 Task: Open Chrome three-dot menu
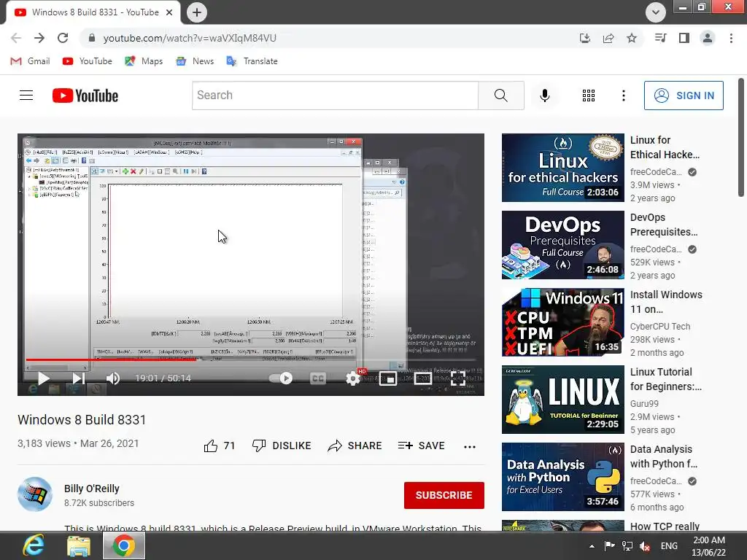pos(731,38)
